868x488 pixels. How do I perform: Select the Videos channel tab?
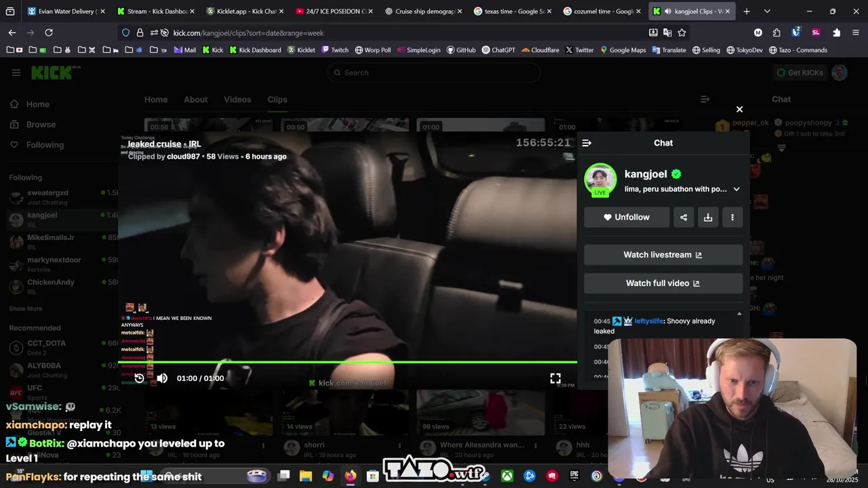coord(237,100)
